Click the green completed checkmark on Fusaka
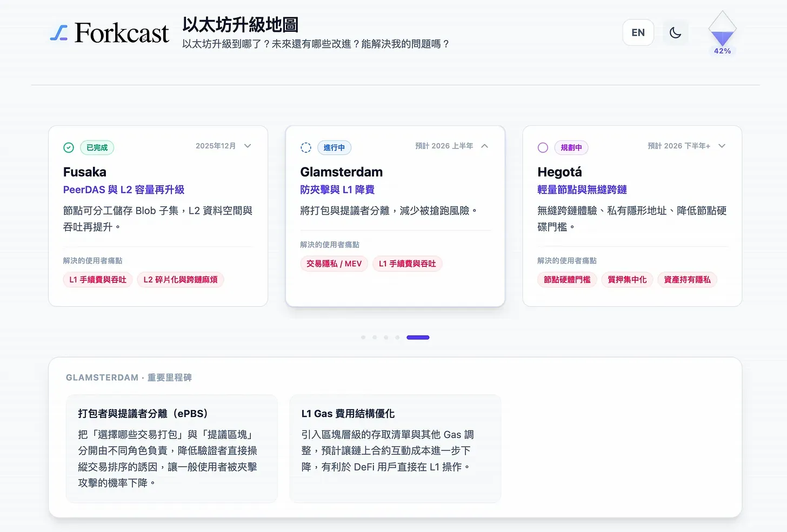This screenshot has width=787, height=532. tap(69, 147)
